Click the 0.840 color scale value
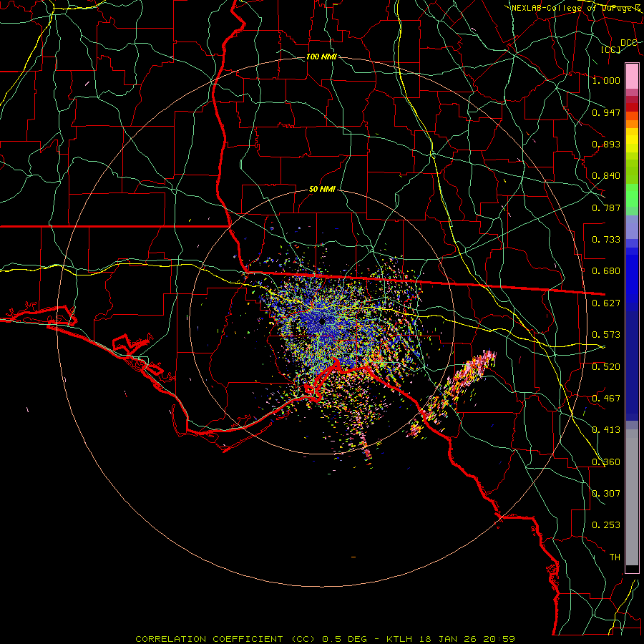The width and height of the screenshot is (644, 644). [606, 176]
